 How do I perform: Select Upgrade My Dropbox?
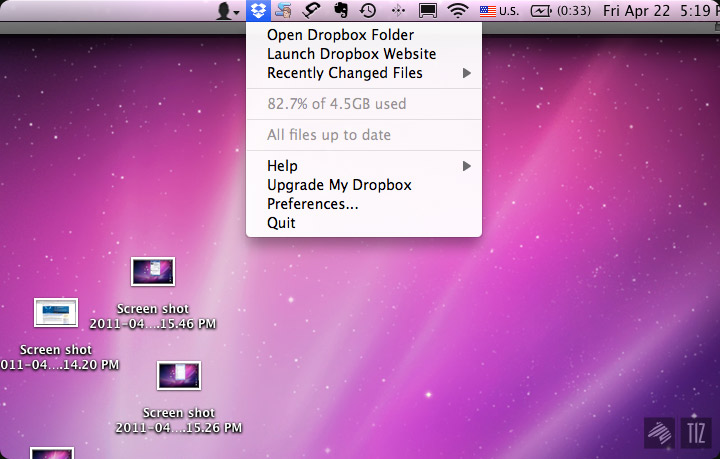pyautogui.click(x=339, y=185)
